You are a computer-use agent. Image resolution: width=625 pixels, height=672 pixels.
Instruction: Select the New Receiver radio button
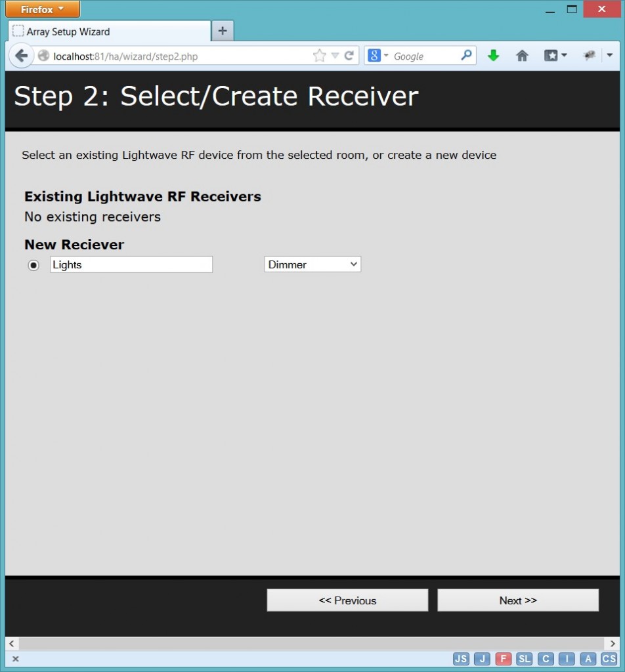pyautogui.click(x=33, y=265)
